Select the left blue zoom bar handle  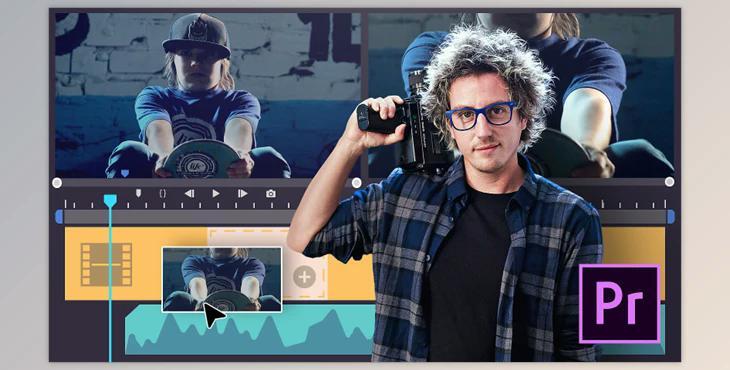point(59,217)
